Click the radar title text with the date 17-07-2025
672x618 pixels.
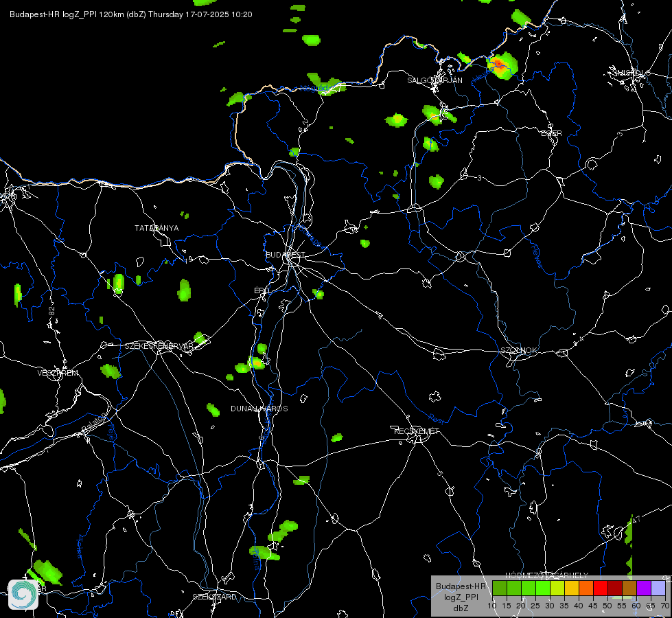tap(130, 14)
